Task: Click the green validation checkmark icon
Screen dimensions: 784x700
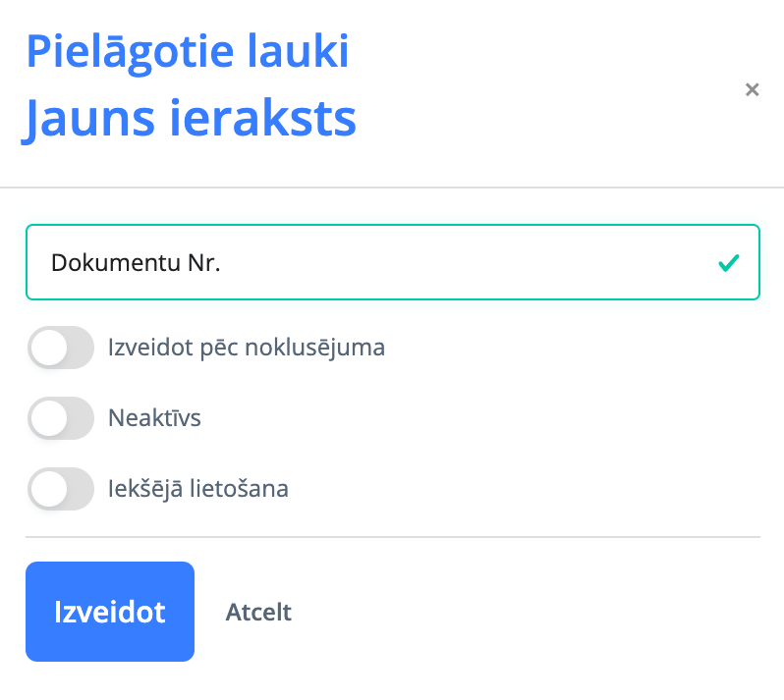Action: [x=728, y=263]
